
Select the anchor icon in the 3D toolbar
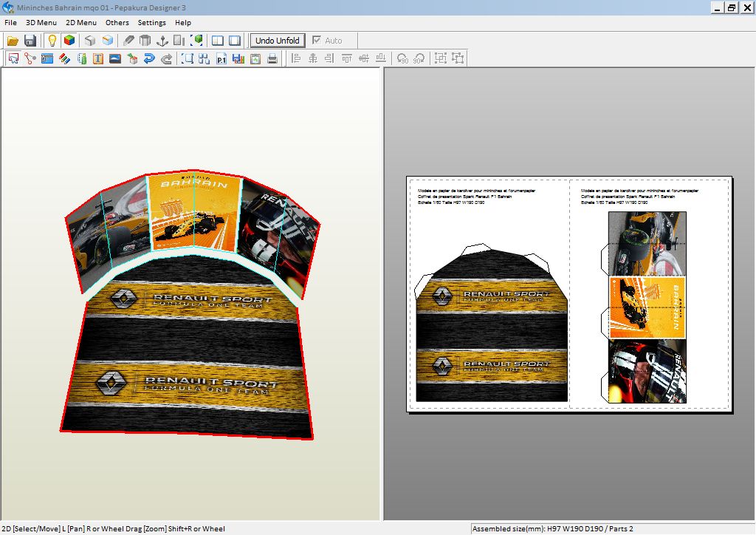tap(162, 41)
